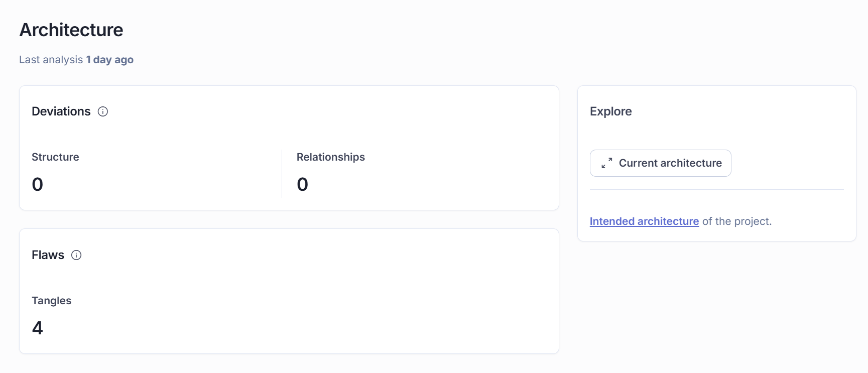Viewport: 868px width, 373px height.
Task: Click the divider line in the Explore card
Action: click(716, 189)
